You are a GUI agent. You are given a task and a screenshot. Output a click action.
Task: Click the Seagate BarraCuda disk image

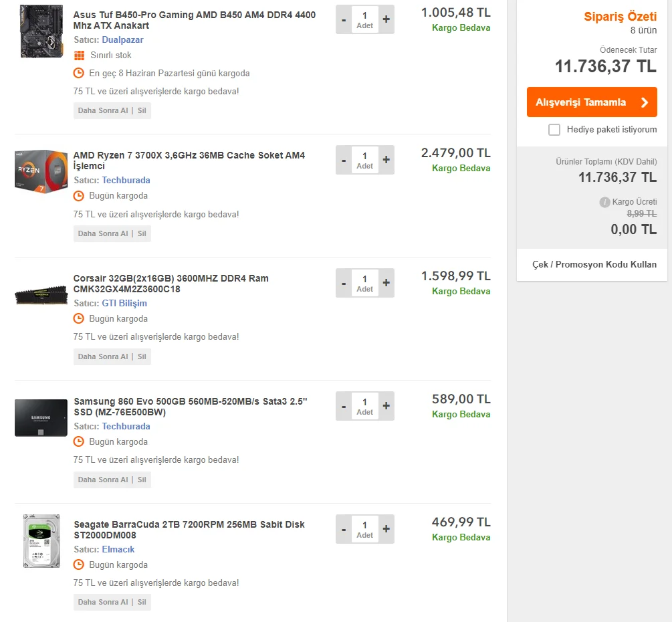41,541
